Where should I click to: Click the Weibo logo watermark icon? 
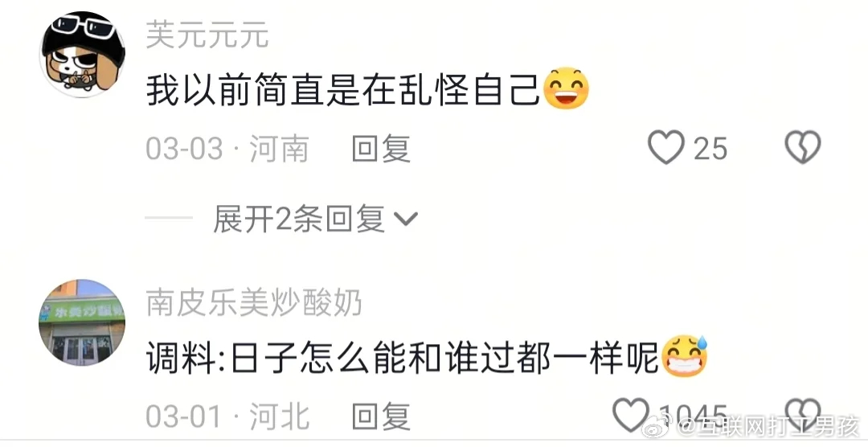(657, 425)
